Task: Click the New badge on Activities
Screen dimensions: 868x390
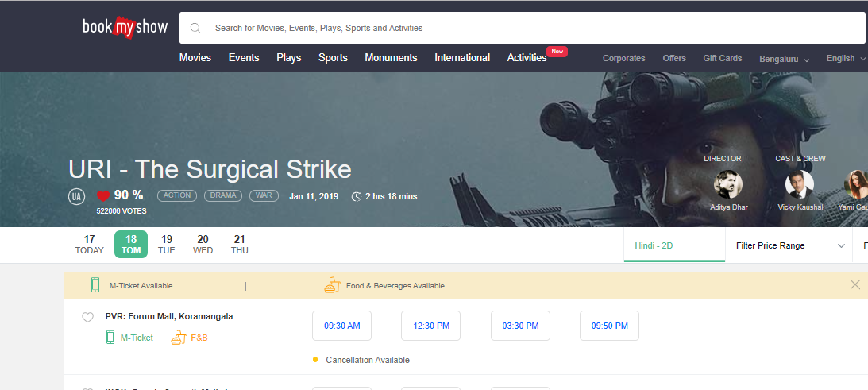Action: [x=557, y=52]
